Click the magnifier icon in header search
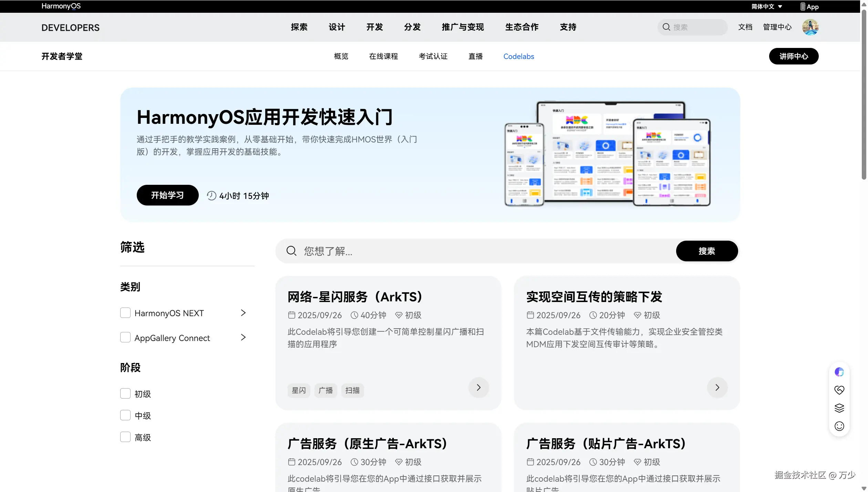868x492 pixels. (x=666, y=27)
